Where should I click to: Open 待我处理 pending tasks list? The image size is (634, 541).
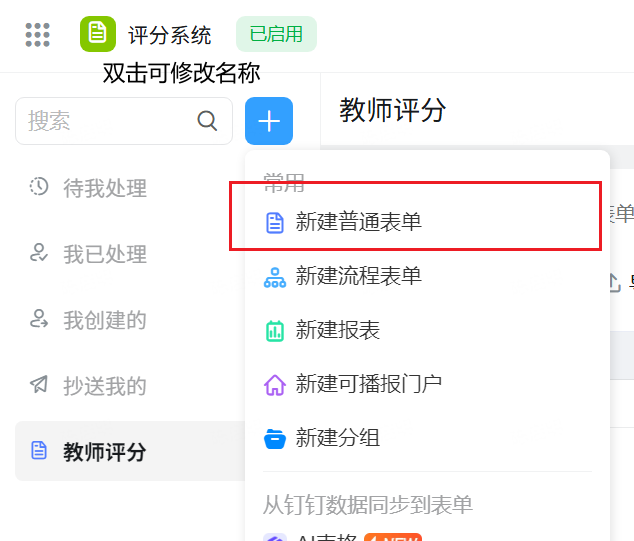click(104, 188)
